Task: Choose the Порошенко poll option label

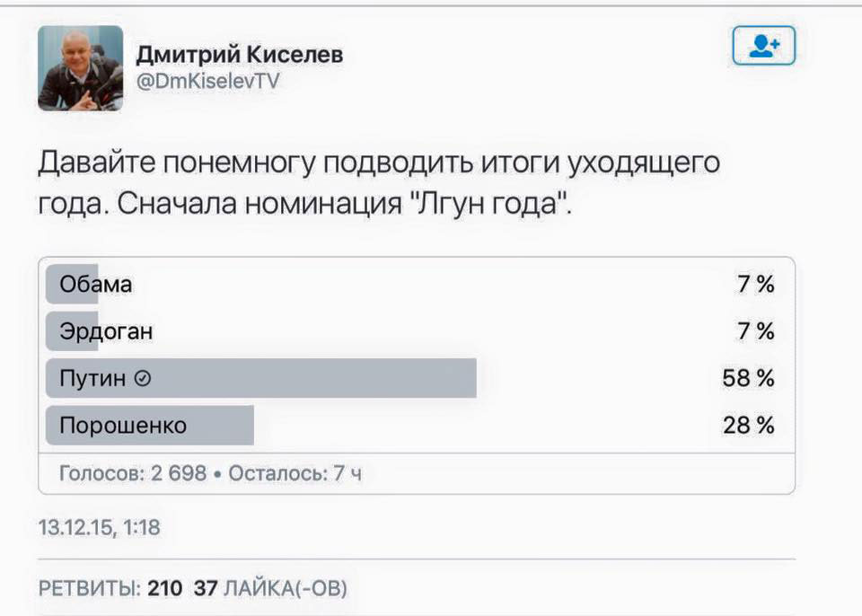Action: point(123,426)
